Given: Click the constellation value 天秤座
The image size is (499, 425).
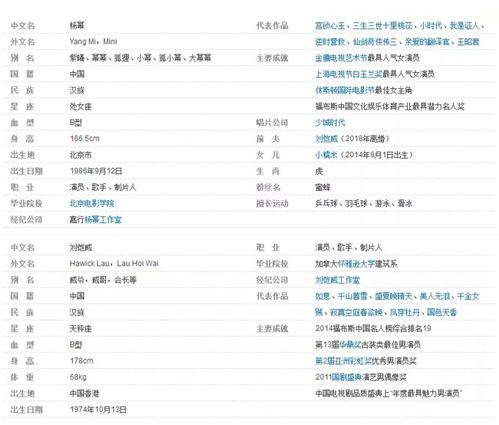Looking at the screenshot, I should tap(80, 329).
